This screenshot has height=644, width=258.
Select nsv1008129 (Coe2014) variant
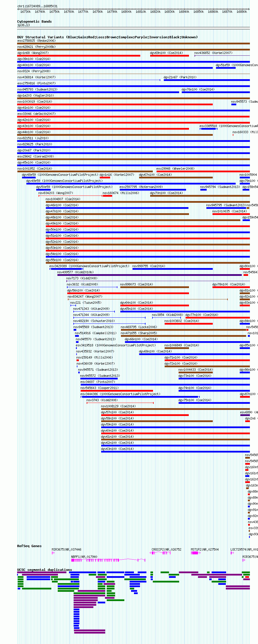coord(118,406)
